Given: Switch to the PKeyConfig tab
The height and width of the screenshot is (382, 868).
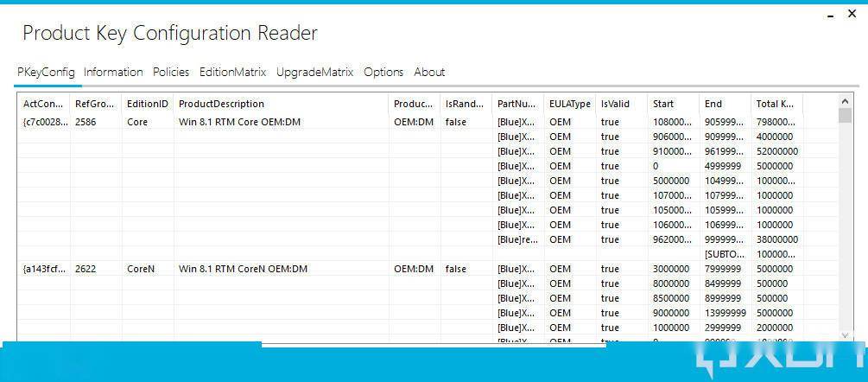Looking at the screenshot, I should click(x=46, y=73).
